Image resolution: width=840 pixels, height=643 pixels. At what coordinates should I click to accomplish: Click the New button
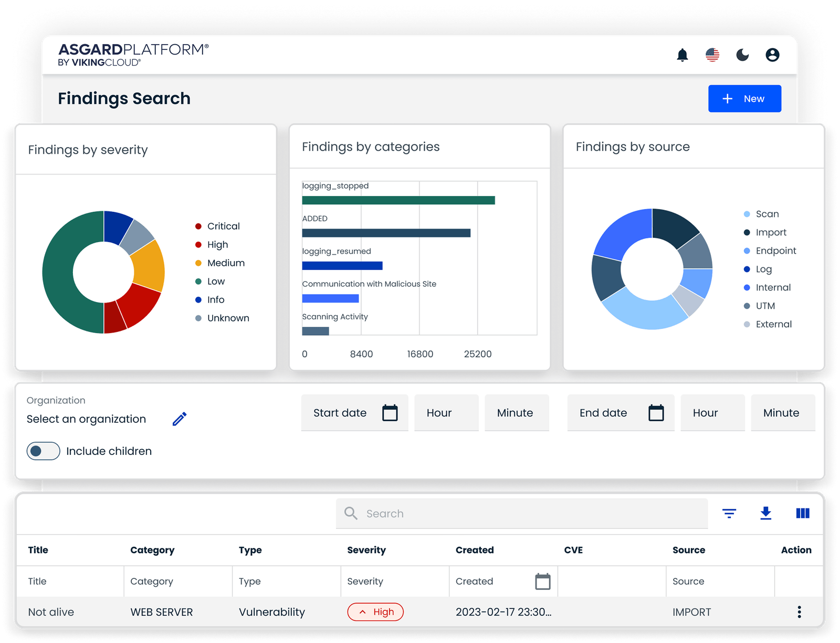(744, 98)
